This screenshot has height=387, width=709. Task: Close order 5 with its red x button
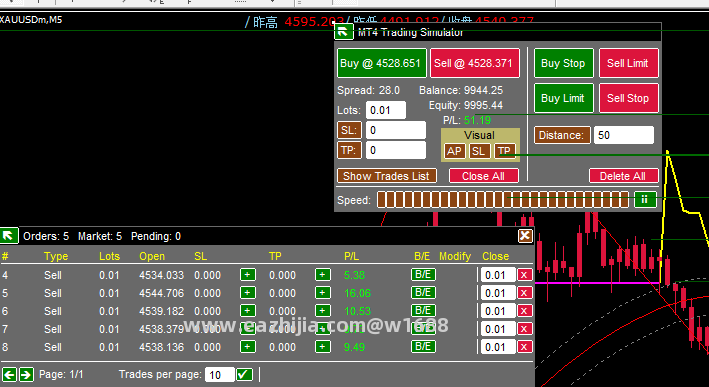point(525,293)
